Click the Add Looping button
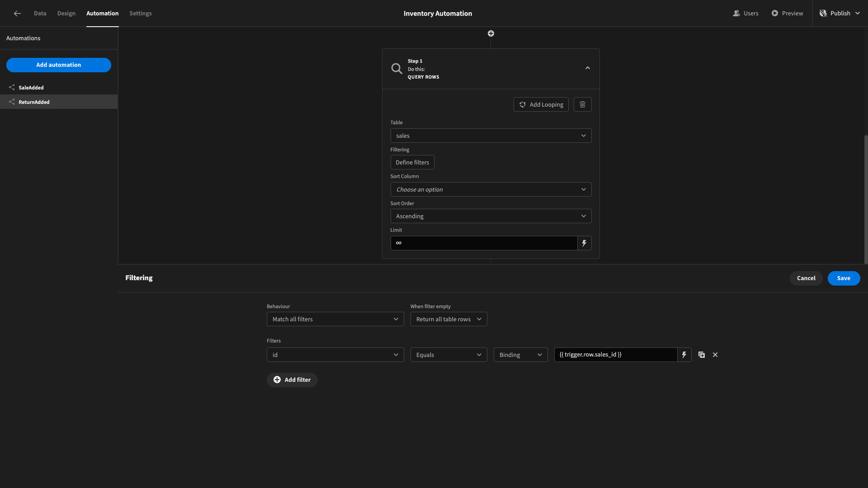 (541, 104)
